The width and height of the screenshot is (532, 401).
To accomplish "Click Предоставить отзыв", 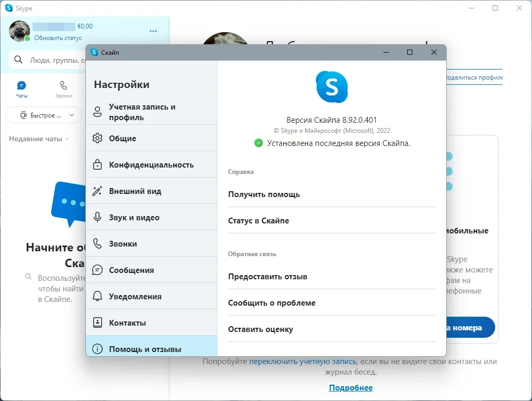I will tap(331, 277).
